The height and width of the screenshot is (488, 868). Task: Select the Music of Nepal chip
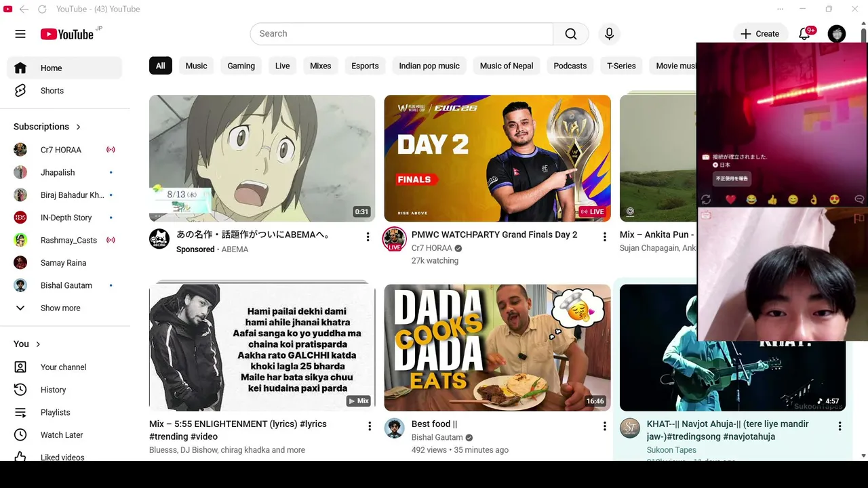pyautogui.click(x=507, y=66)
